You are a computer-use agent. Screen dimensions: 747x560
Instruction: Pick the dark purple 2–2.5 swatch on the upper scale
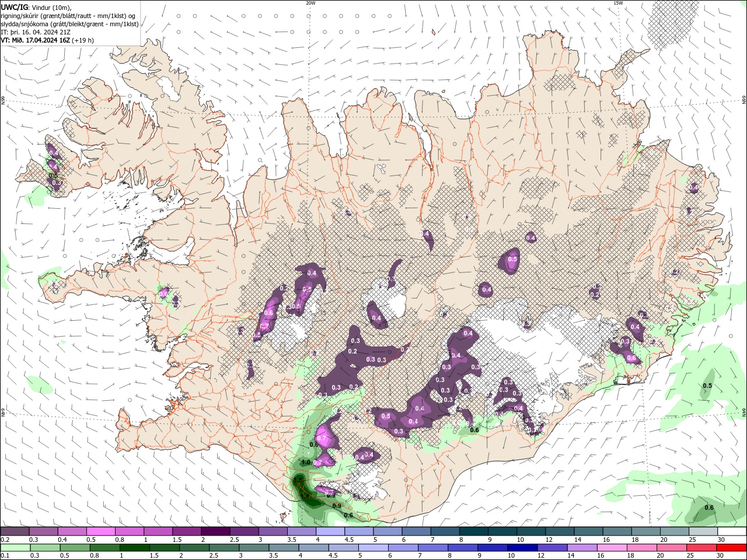tap(215, 531)
